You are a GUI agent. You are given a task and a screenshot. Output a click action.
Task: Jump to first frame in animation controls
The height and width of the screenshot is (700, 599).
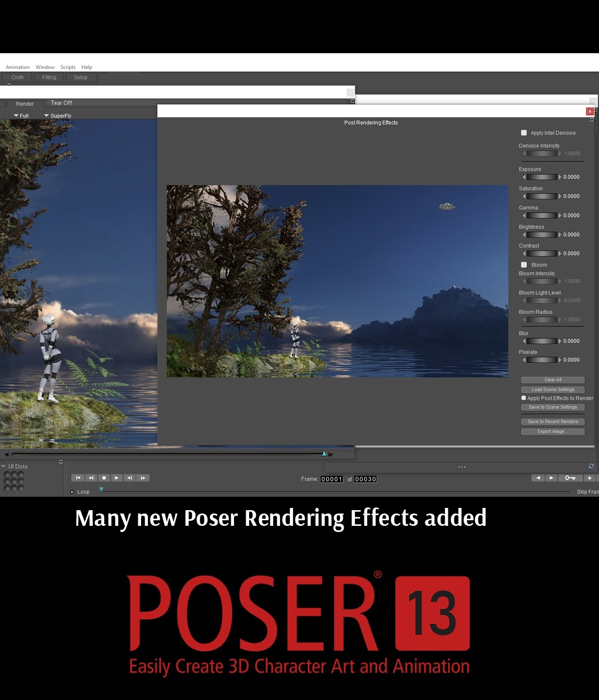click(78, 478)
